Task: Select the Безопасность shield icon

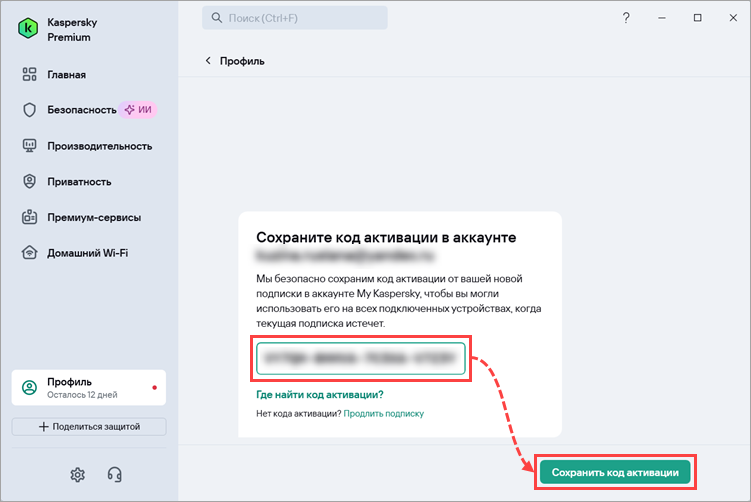Action: click(x=29, y=110)
